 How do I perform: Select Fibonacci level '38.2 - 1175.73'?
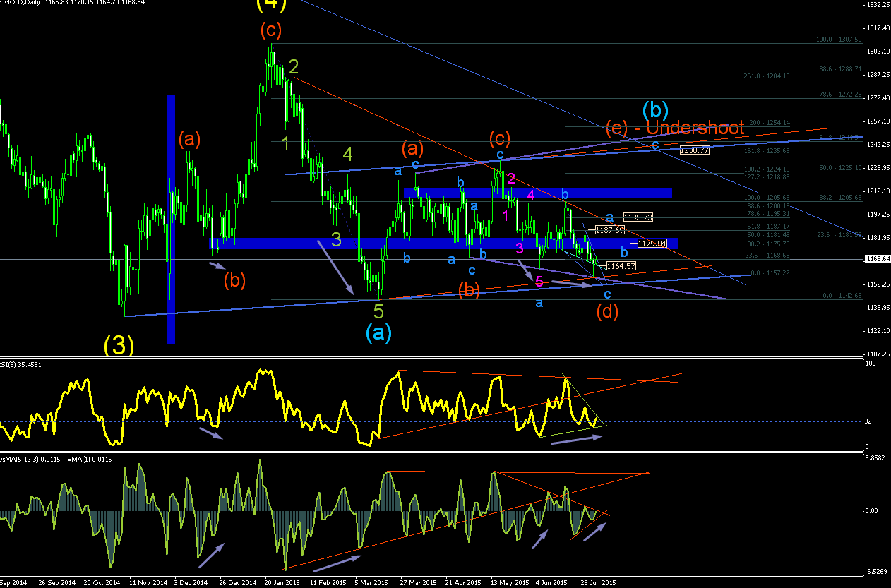768,244
